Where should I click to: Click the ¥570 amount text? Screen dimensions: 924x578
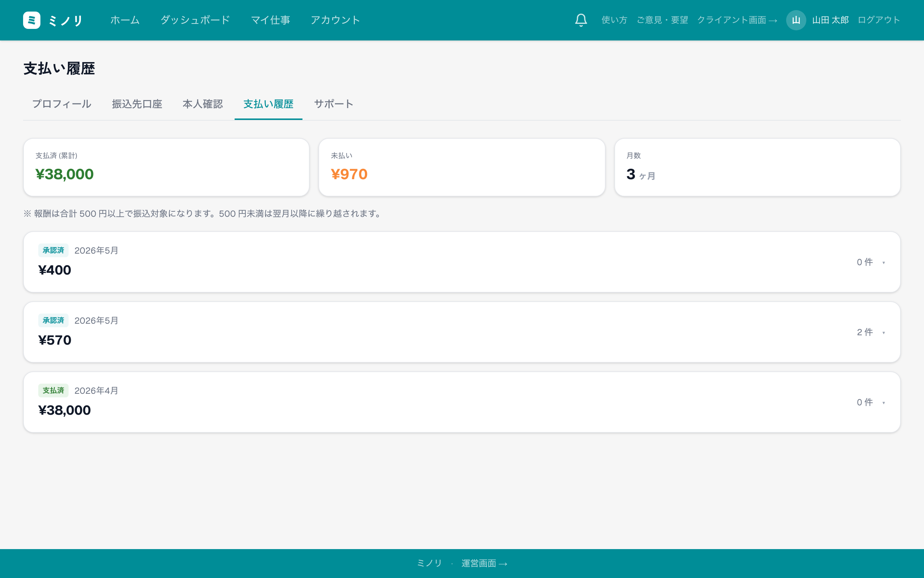pyautogui.click(x=55, y=340)
